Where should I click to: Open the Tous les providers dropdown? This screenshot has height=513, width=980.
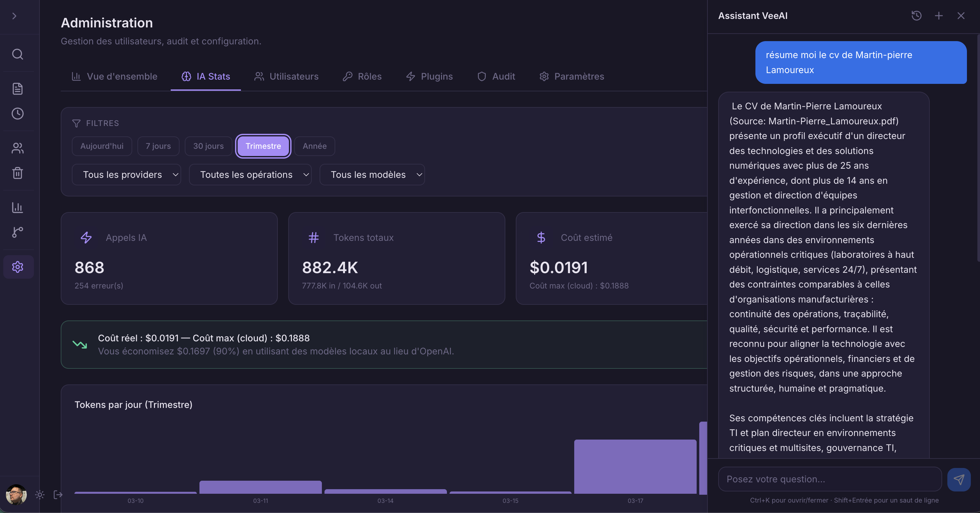[126, 175]
